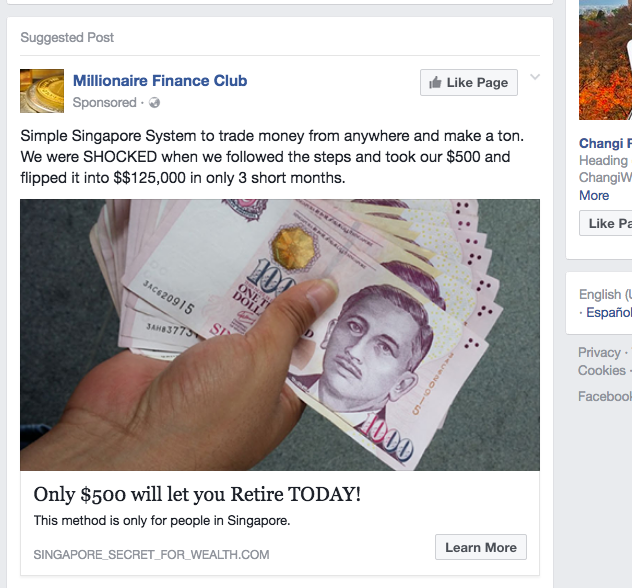The width and height of the screenshot is (632, 588).
Task: Open the Privacy footer link
Action: point(599,352)
